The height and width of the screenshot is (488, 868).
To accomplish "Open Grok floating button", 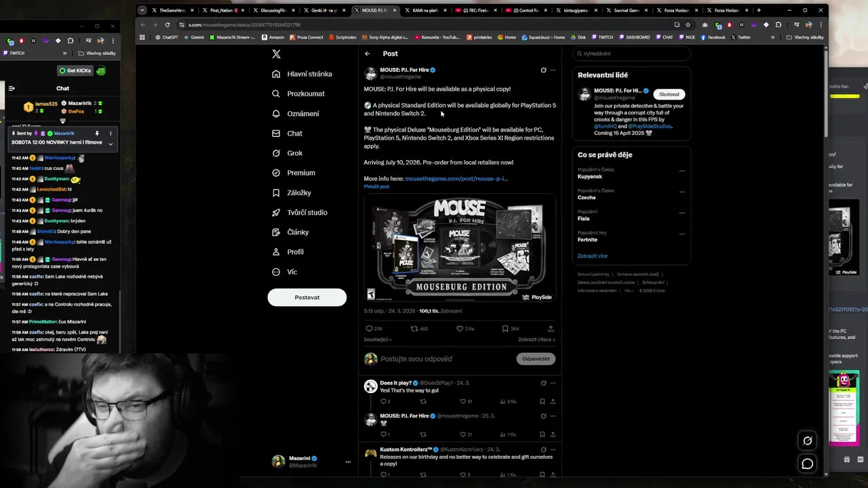I will click(x=807, y=441).
